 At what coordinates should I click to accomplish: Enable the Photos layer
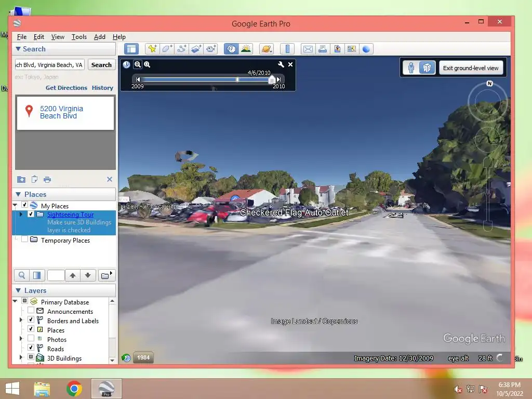pos(31,338)
